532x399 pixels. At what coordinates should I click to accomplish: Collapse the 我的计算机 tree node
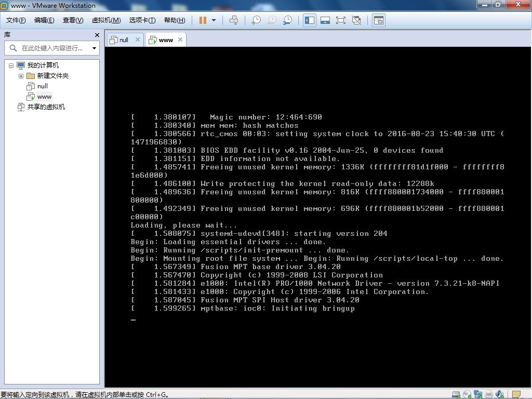(11, 65)
